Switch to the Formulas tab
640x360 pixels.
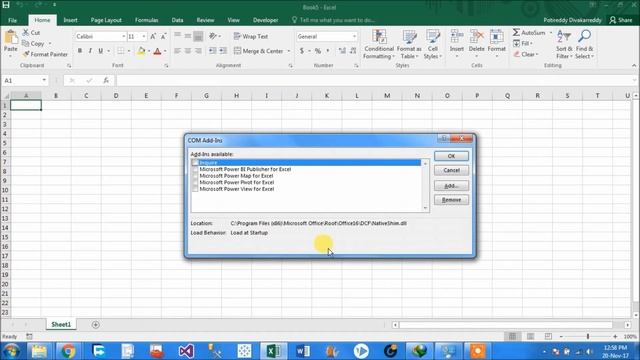146,20
